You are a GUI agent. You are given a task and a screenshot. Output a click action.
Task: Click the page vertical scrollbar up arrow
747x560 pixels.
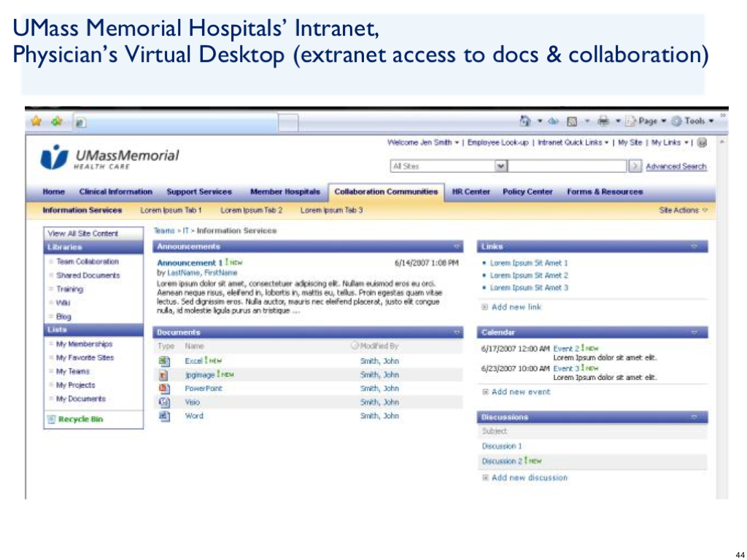(723, 142)
